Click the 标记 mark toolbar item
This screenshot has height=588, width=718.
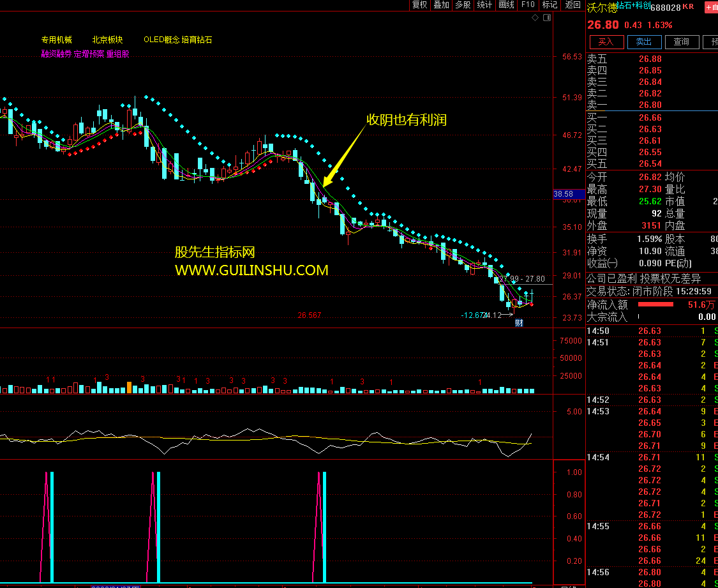tap(550, 5)
